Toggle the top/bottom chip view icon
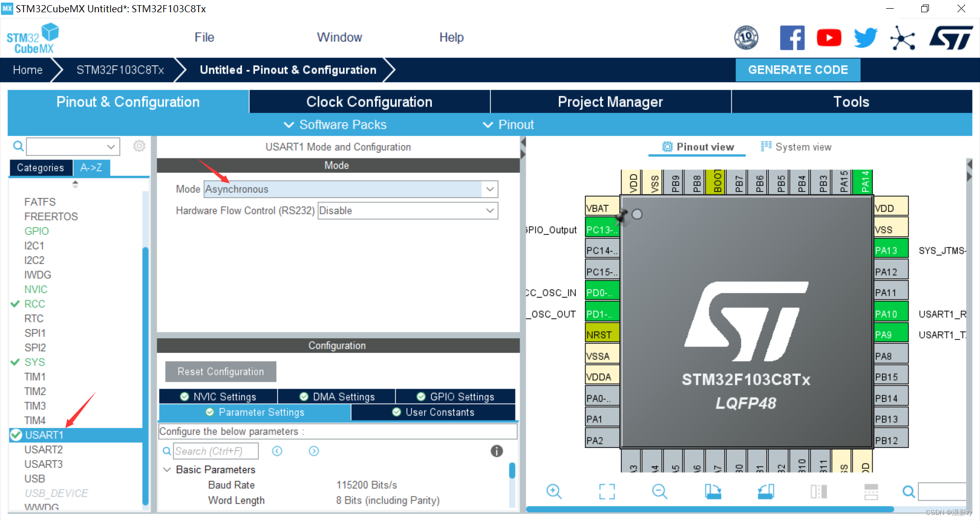The image size is (980, 521). [871, 491]
